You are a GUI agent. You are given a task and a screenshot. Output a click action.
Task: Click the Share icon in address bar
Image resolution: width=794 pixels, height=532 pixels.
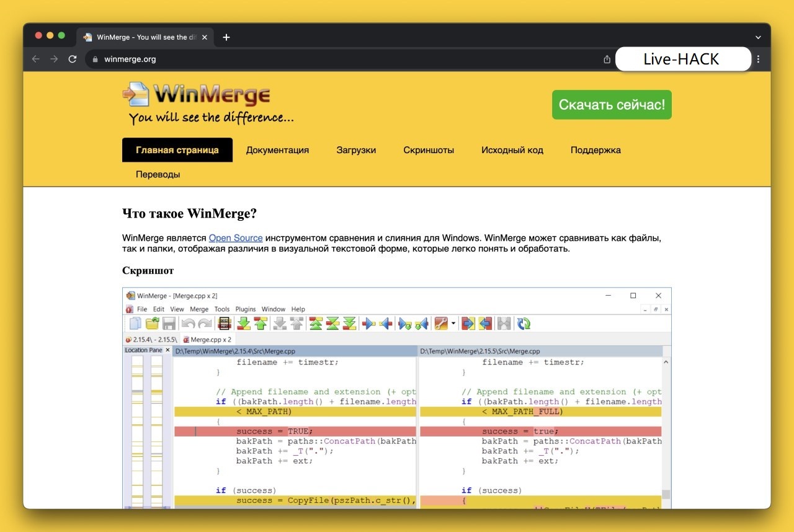click(x=607, y=60)
